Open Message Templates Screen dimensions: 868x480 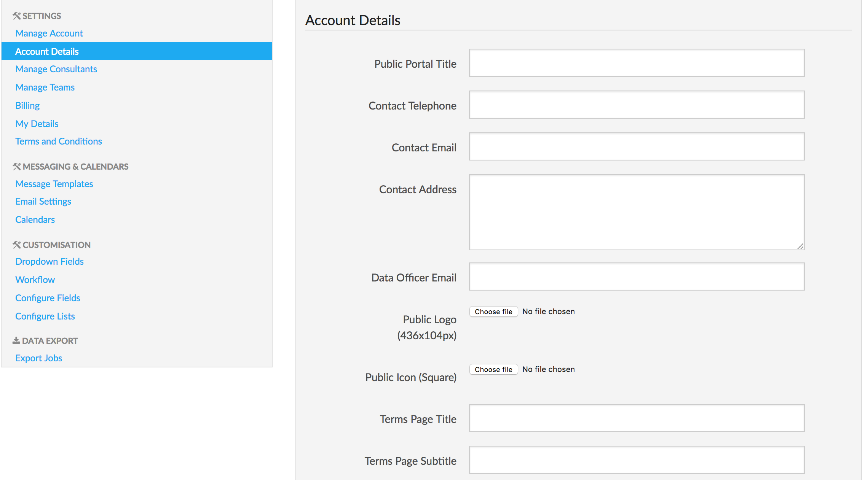tap(54, 184)
